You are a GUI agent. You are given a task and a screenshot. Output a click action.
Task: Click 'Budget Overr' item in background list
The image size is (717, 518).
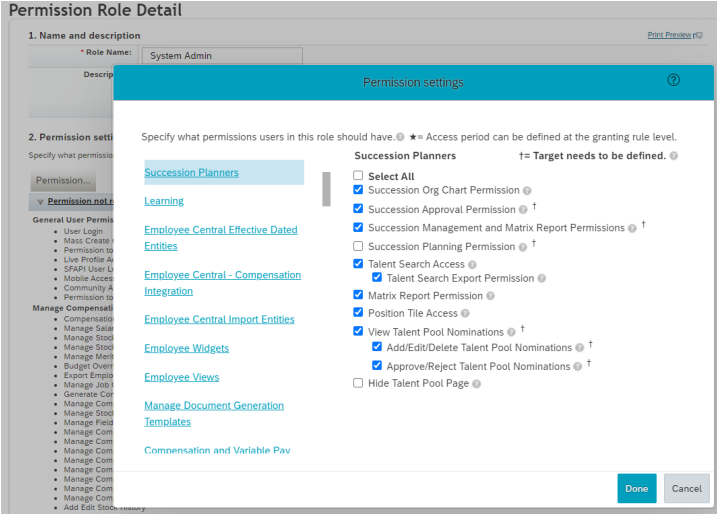pyautogui.click(x=88, y=366)
